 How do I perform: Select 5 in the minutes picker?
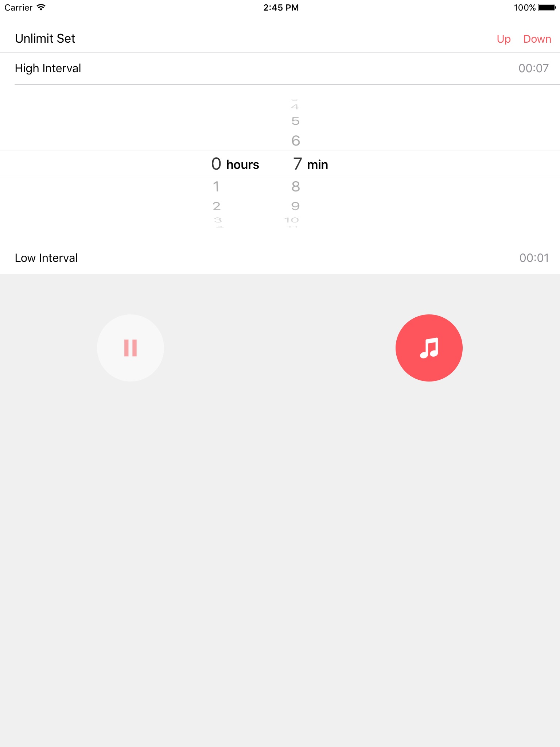(x=295, y=121)
